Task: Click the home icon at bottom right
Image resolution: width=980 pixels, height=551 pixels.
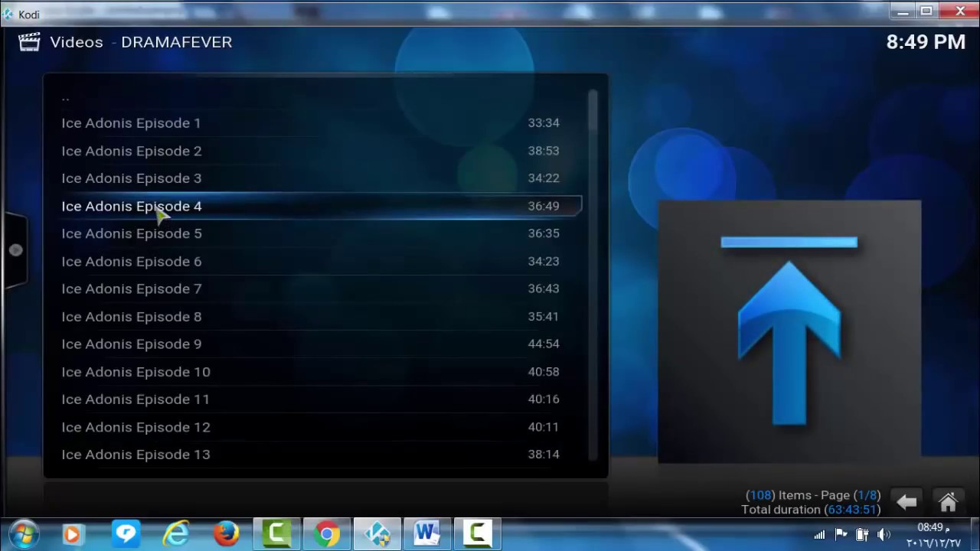Action: click(949, 501)
